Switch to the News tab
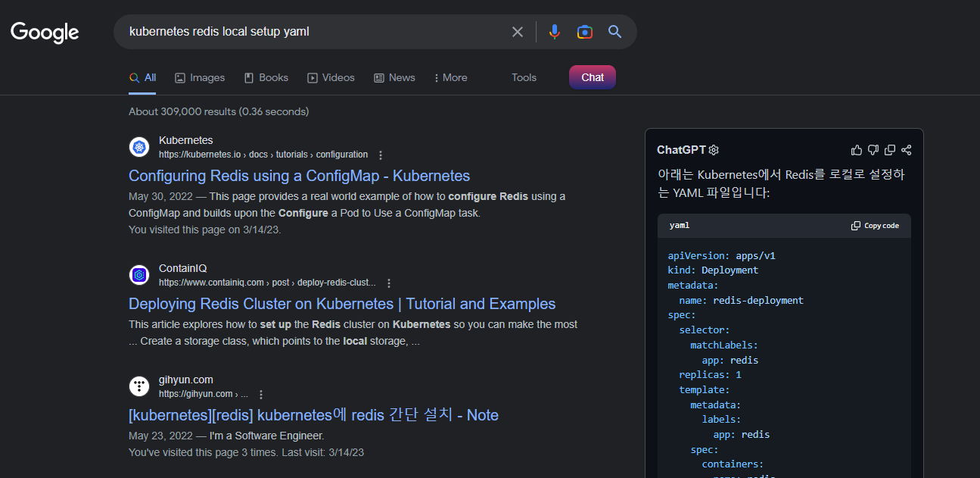Screen dimensions: 980x478 point(394,77)
